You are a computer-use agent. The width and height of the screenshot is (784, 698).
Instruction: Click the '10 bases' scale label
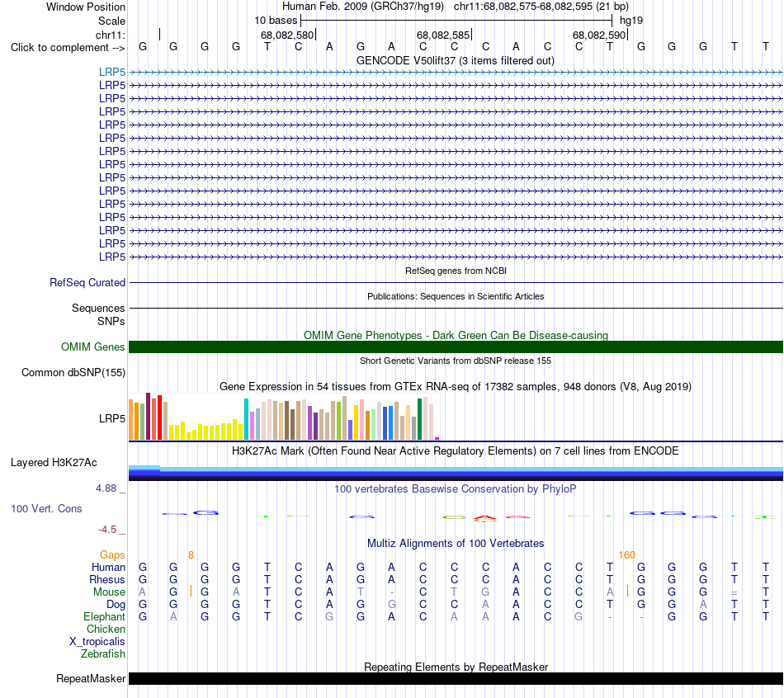[x=276, y=21]
